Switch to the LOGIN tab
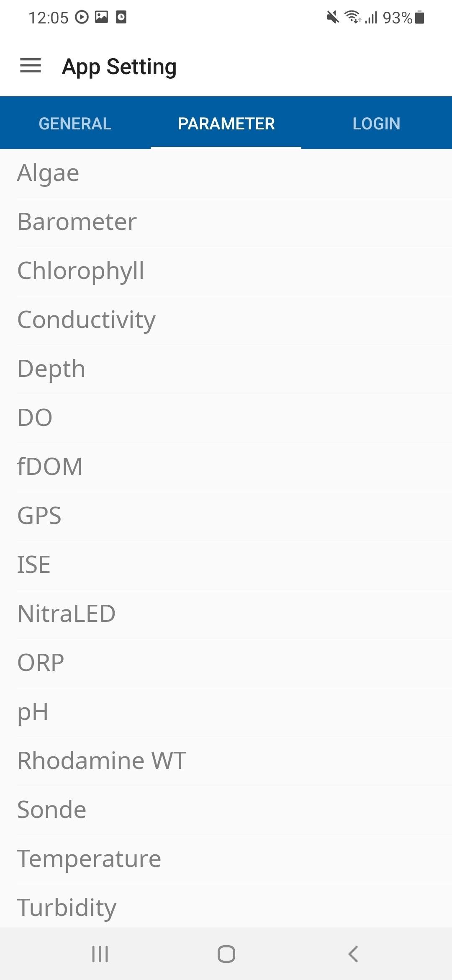 pos(377,123)
